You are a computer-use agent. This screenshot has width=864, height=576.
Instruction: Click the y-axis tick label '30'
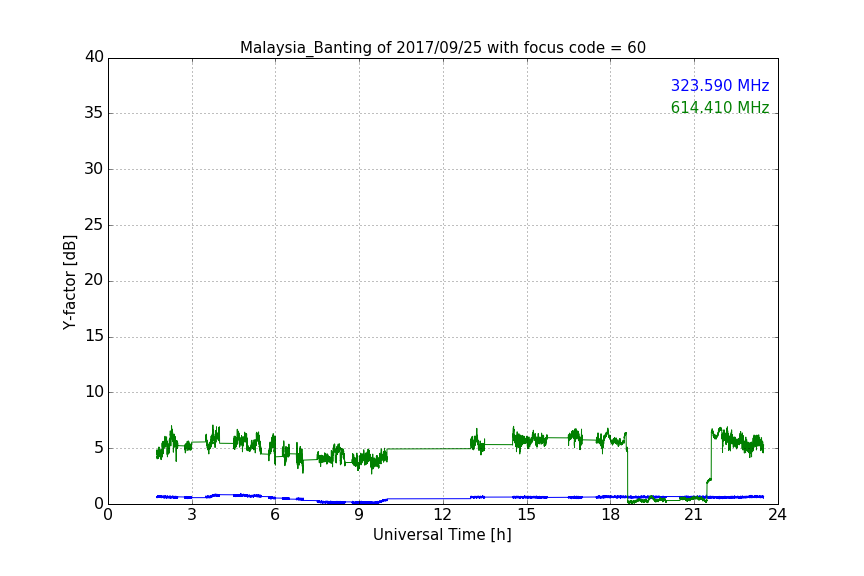pyautogui.click(x=94, y=169)
